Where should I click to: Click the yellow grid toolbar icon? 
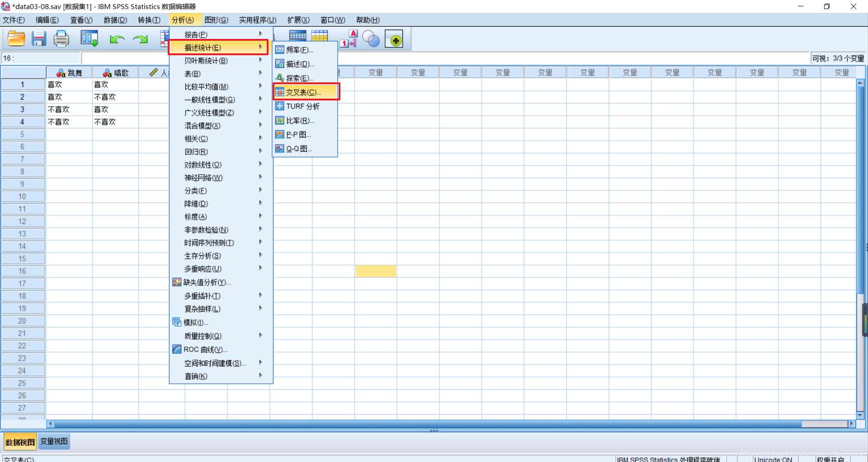click(319, 36)
